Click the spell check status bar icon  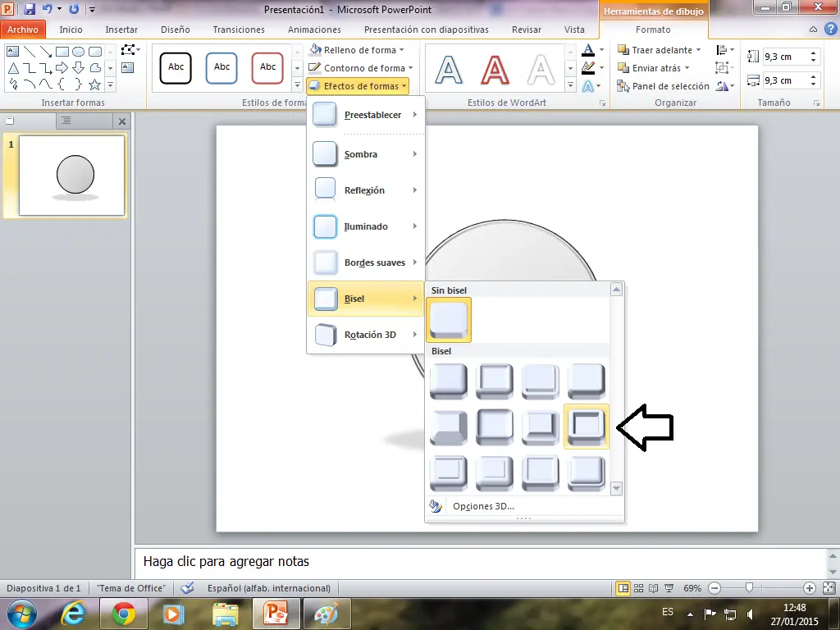pos(187,587)
